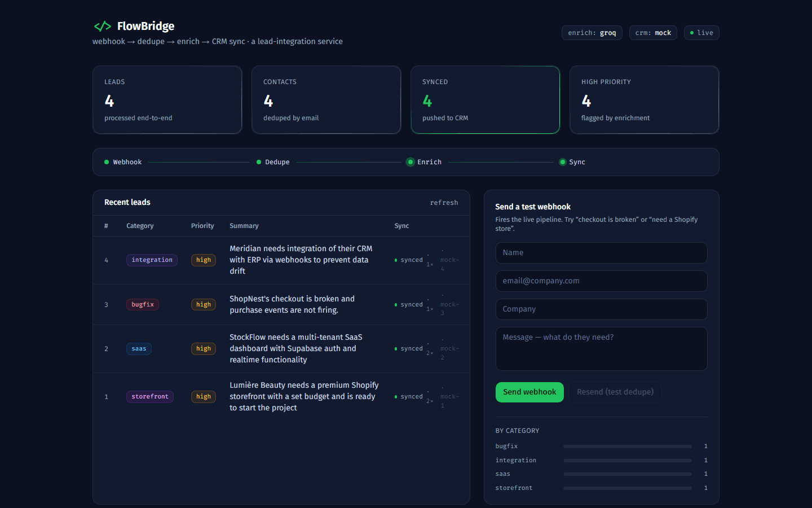Click the Webhook stage green dot
This screenshot has width=812, height=508.
pos(107,162)
